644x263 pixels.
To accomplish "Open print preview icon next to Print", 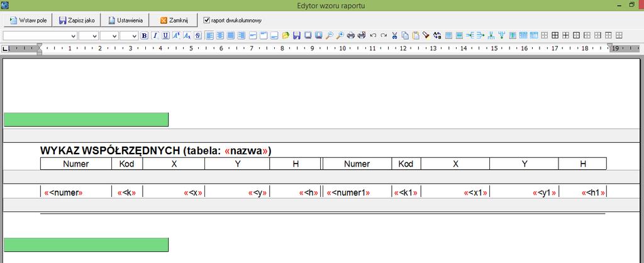I will point(362,35).
